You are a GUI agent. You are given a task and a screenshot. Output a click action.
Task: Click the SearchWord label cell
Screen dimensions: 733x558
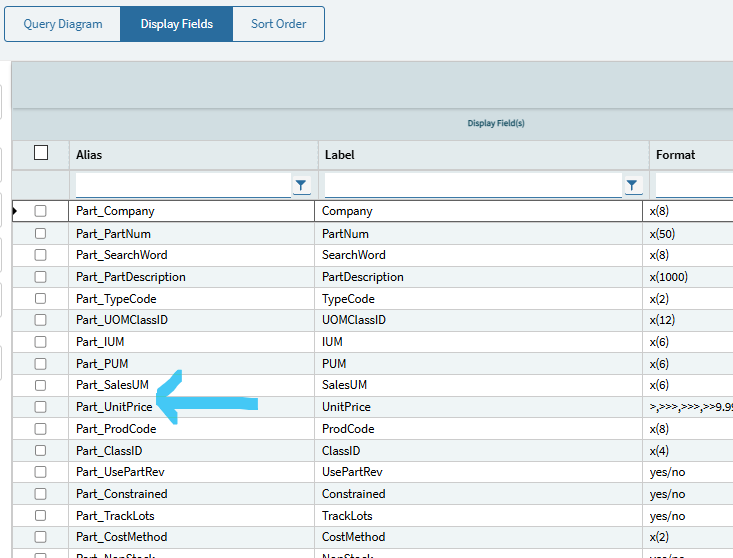pos(479,255)
